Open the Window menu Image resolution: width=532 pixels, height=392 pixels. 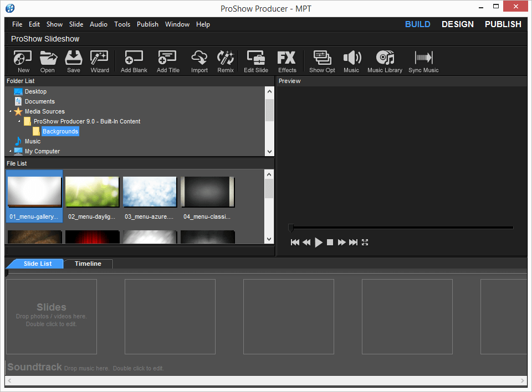point(177,24)
